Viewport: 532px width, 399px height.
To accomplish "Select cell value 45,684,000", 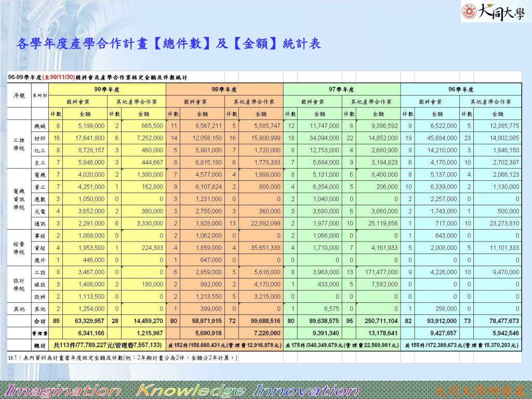I will point(442,138).
